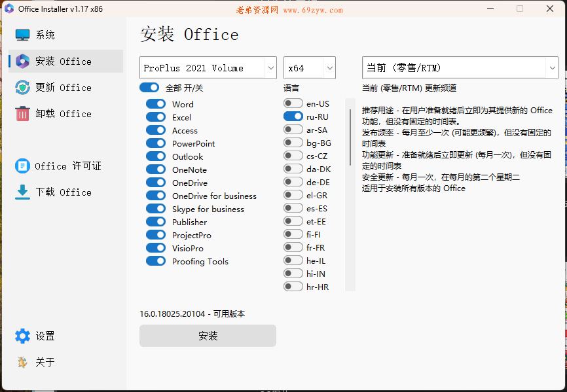Click the 安装 button
The height and width of the screenshot is (392, 567).
coord(208,336)
